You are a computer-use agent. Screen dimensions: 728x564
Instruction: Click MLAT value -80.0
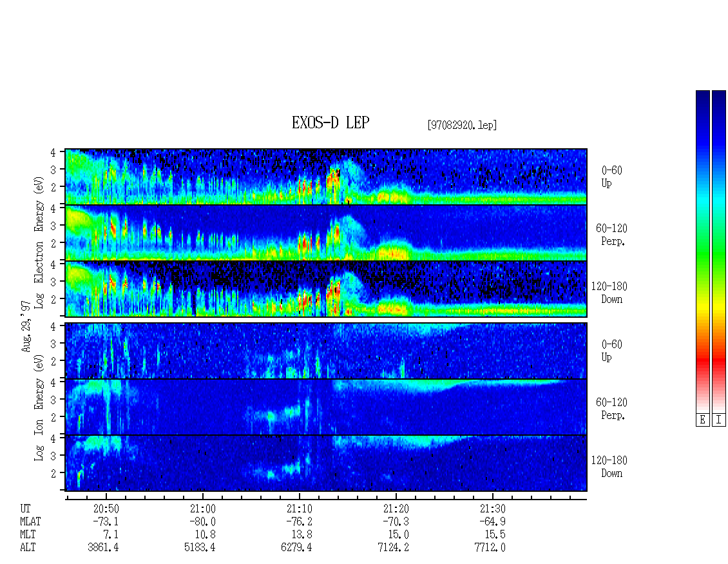202,521
